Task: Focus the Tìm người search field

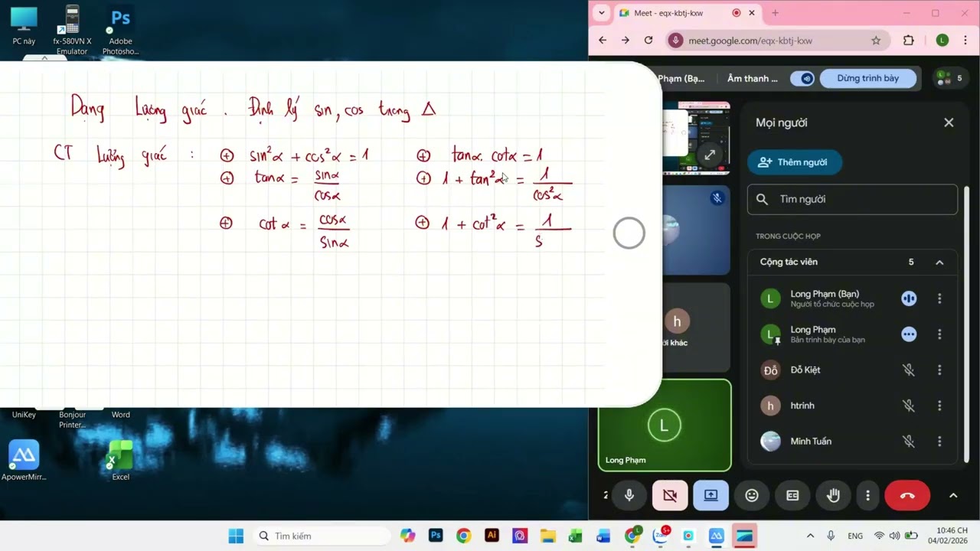Action: click(x=852, y=199)
